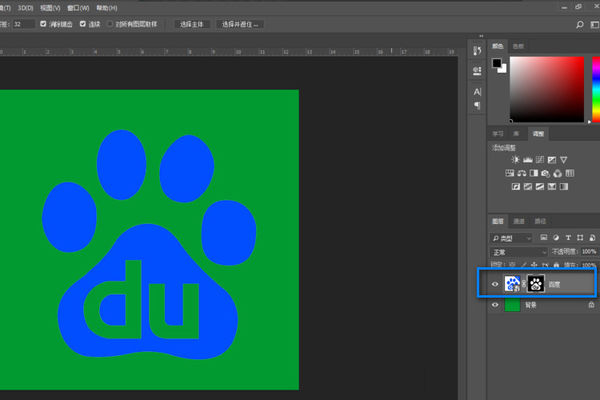This screenshot has height=400, width=600.
Task: Select the black-and-white layer mask thumbnail
Action: point(536,284)
